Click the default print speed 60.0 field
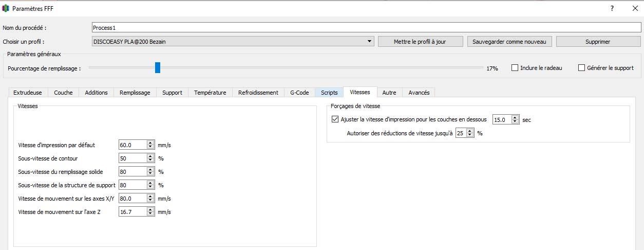This screenshot has height=250, width=644. coord(132,145)
